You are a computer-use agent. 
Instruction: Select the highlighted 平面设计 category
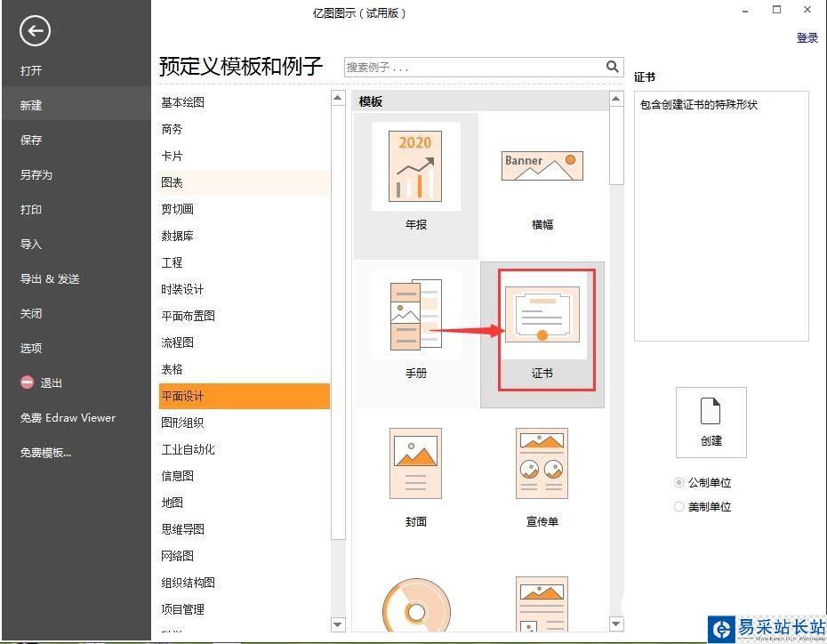pyautogui.click(x=245, y=396)
